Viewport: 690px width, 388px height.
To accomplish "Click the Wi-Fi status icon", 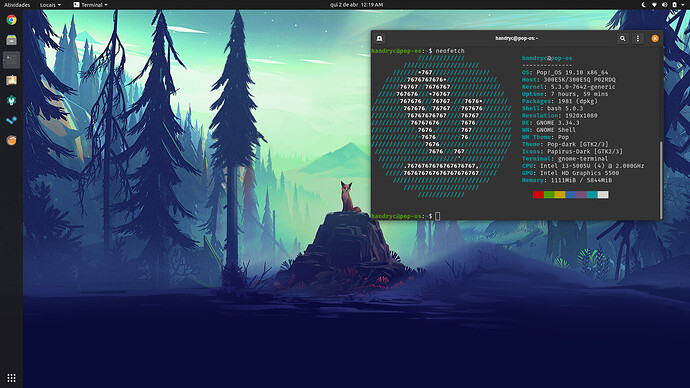I will pos(654,5).
